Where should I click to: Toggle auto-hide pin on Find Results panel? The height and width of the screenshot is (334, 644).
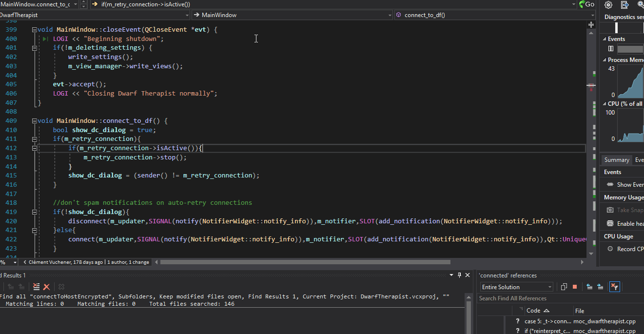tap(459, 275)
